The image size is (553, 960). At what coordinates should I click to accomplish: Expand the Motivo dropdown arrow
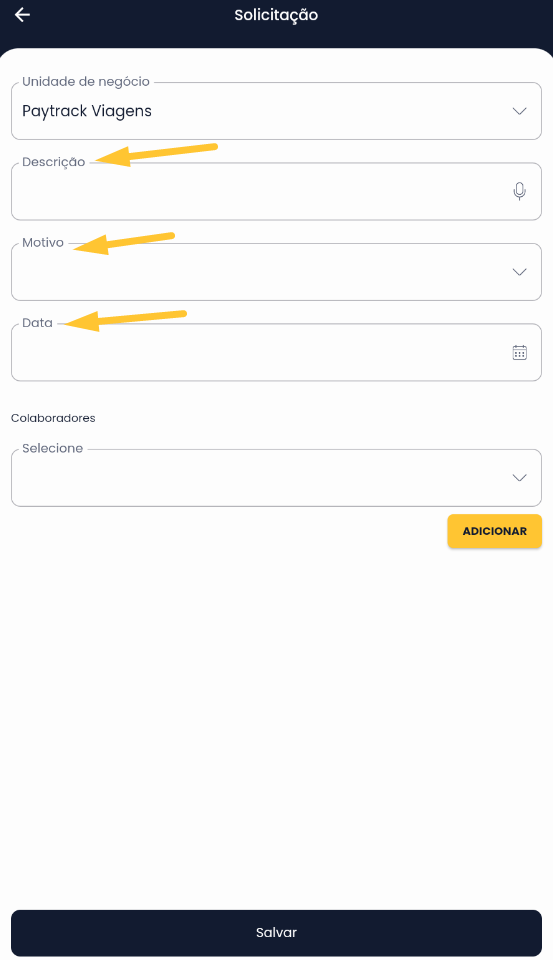click(519, 272)
